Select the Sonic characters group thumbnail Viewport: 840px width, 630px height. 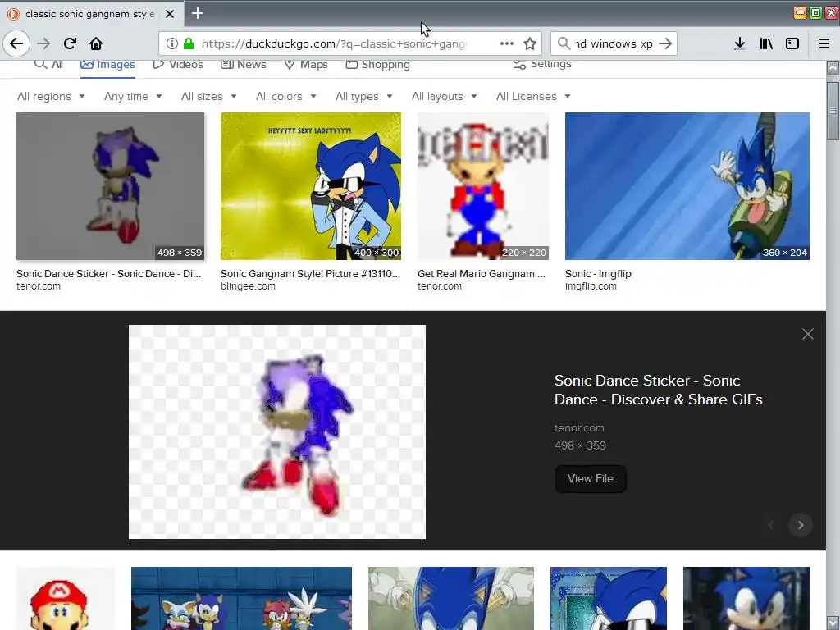[241, 598]
